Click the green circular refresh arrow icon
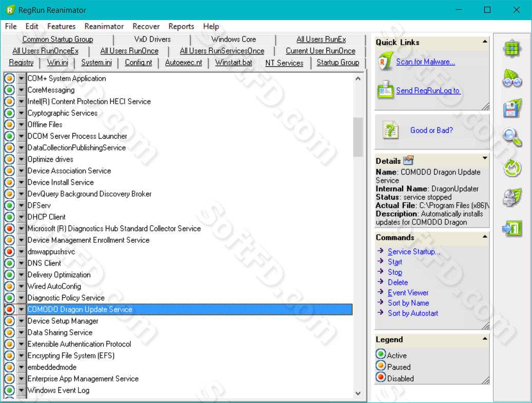 coord(512,167)
